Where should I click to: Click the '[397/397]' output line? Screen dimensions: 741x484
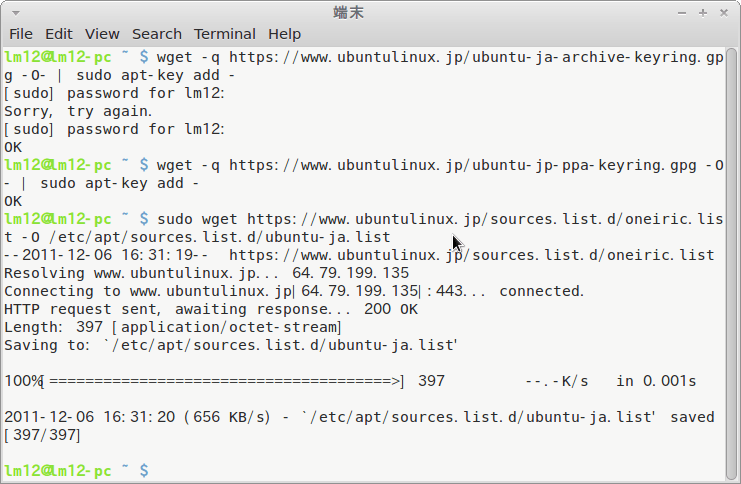[42, 434]
